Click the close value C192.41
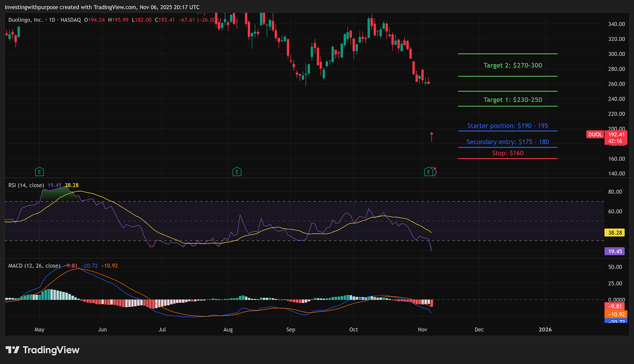 (164, 20)
